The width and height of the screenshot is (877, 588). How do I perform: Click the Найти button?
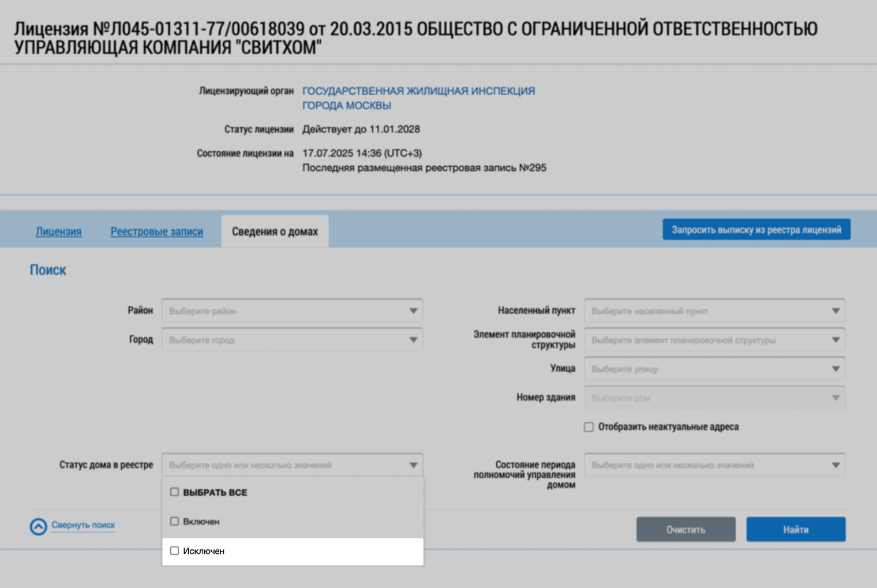pos(796,529)
